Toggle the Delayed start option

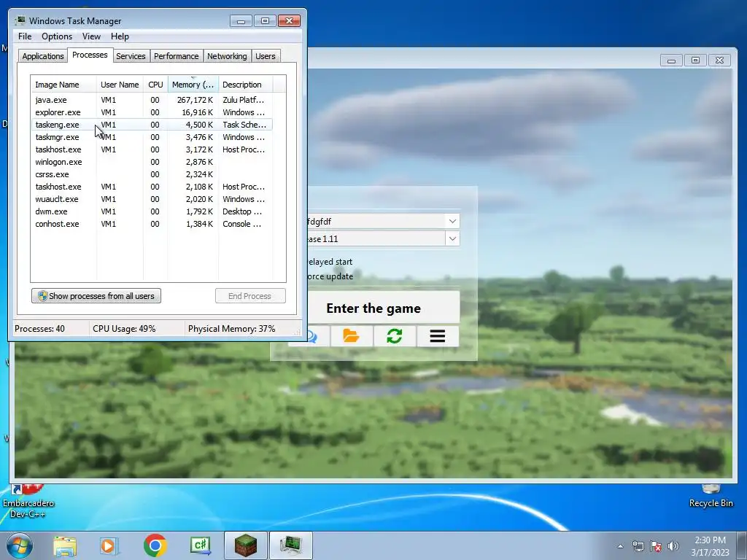(x=330, y=262)
